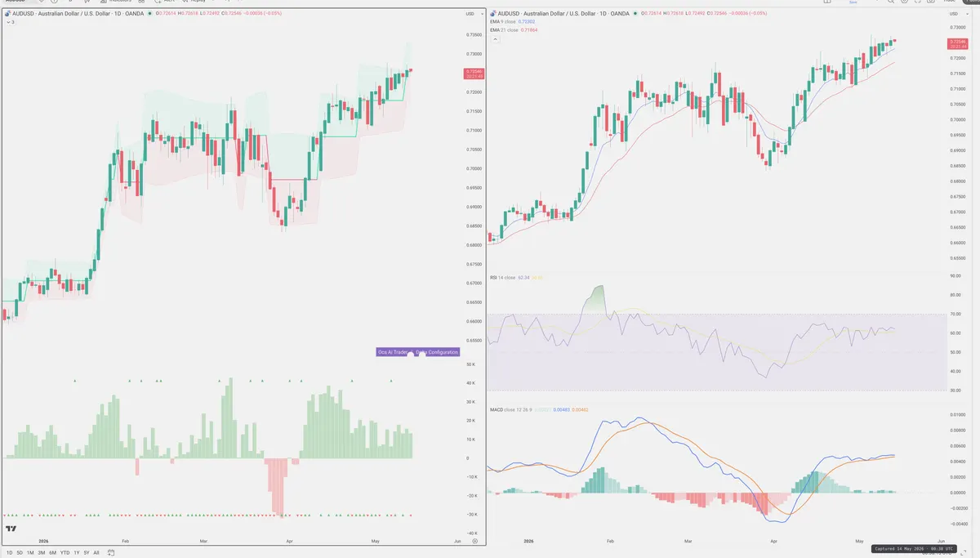Viewport: 980px width, 558px height.
Task: Click the green market status dot on right chart
Action: click(635, 15)
